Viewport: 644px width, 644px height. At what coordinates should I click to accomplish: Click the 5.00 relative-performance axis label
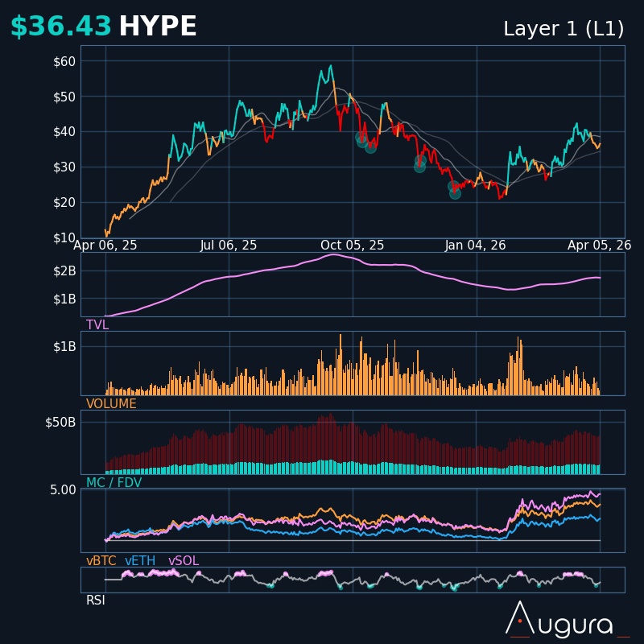(63, 489)
